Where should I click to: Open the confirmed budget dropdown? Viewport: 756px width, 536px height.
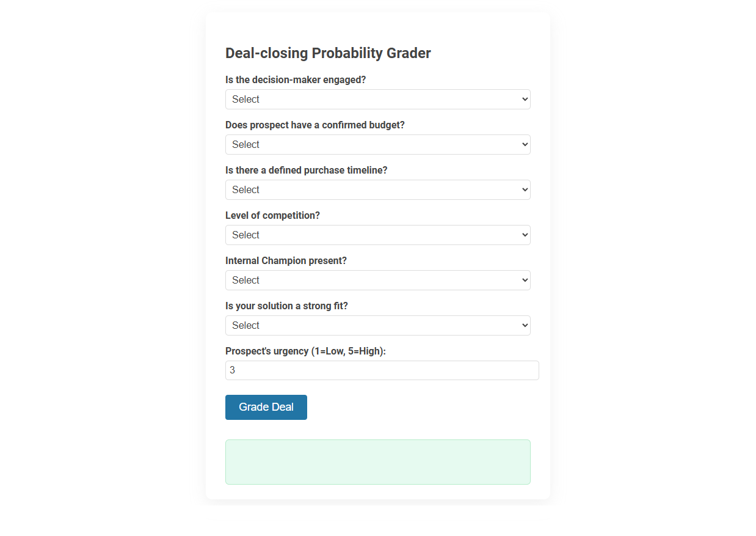377,144
